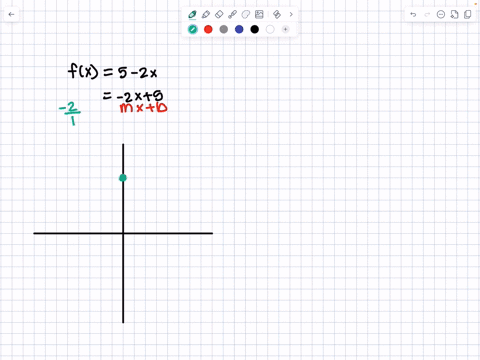
Task: Go back with the left arrow button
Action: point(11,14)
